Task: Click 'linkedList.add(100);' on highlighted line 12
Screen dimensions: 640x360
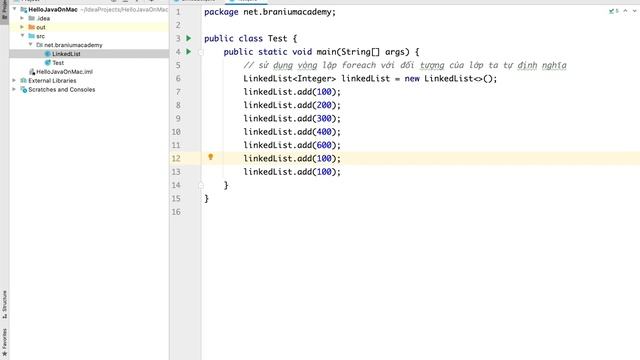Action: pyautogui.click(x=292, y=158)
